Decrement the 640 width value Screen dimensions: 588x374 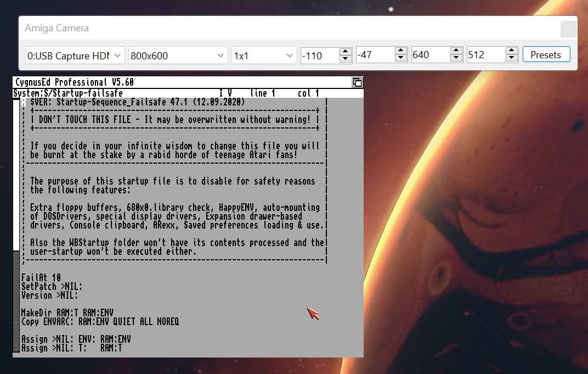click(x=456, y=58)
